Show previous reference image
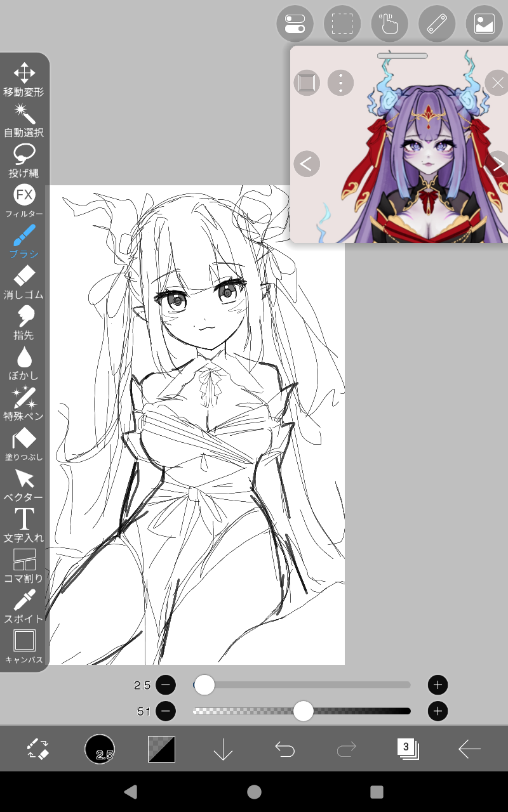This screenshot has height=812, width=508. [307, 164]
